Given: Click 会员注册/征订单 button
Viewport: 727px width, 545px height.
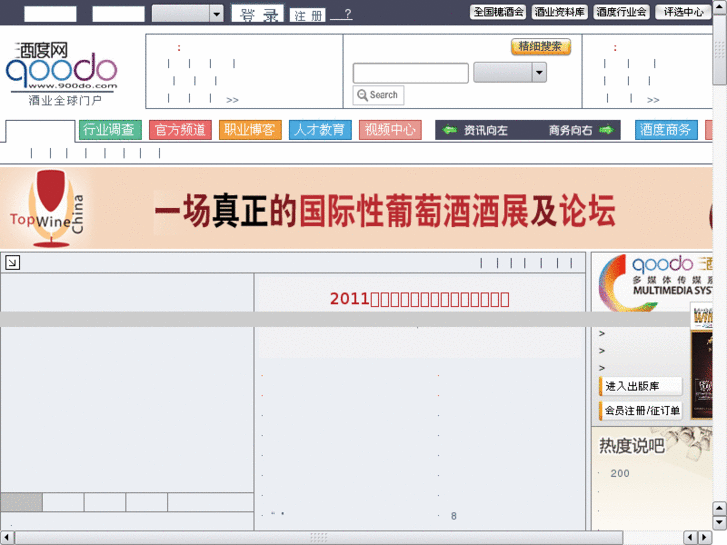Looking at the screenshot, I should coord(641,410).
